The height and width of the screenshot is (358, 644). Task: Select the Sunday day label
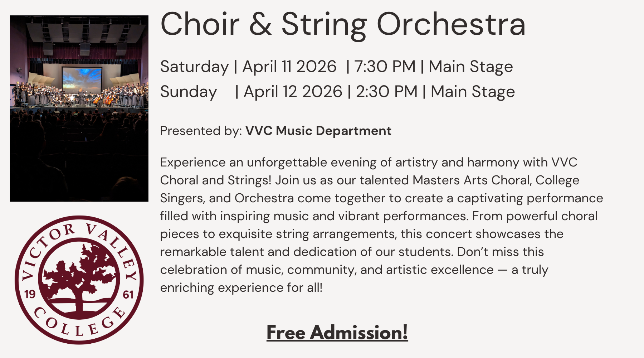189,92
